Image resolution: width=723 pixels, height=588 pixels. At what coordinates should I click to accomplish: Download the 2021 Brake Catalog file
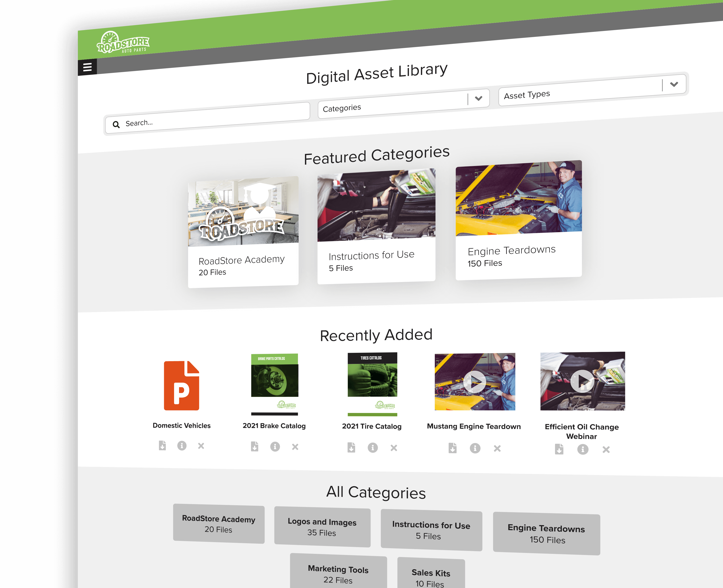point(255,447)
